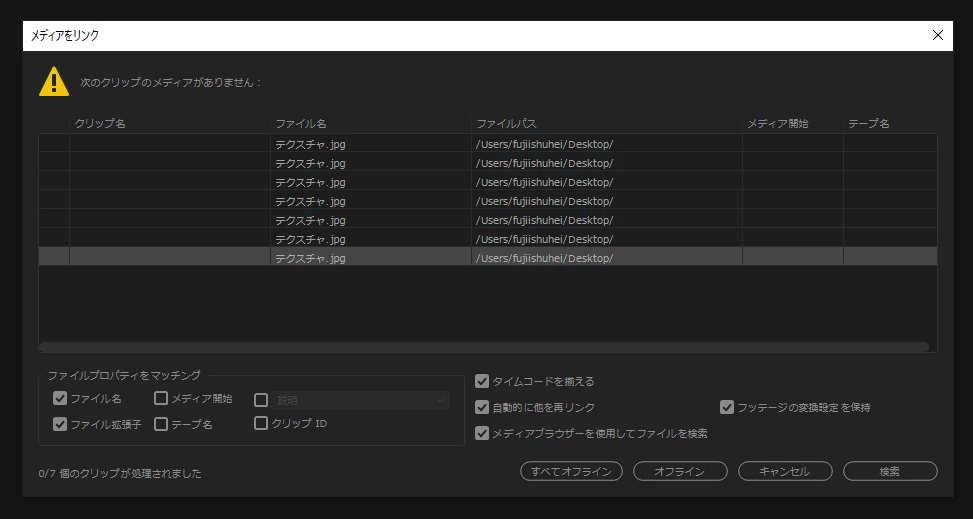
Task: Enable the メディア開始 checkbox
Action: [161, 398]
